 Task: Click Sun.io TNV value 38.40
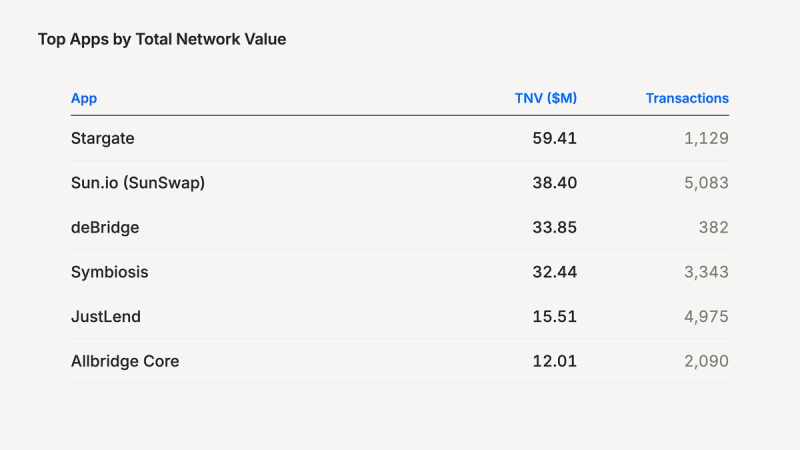(x=555, y=183)
